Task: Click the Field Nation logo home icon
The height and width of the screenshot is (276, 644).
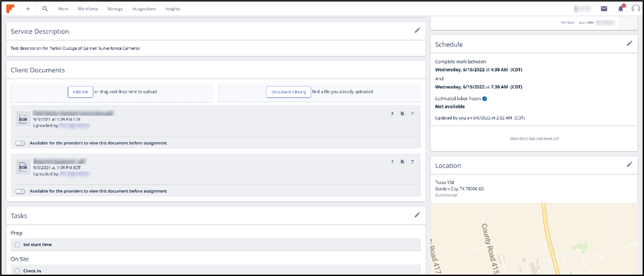Action: point(11,9)
